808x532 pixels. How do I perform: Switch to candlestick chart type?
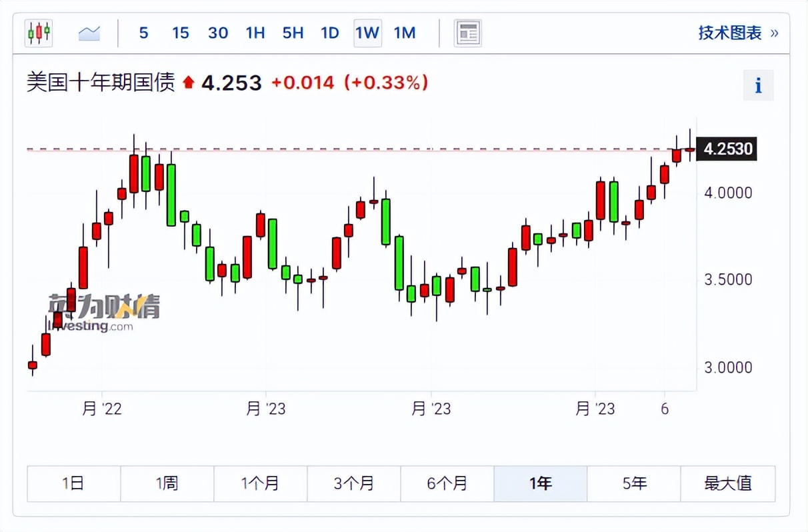coord(38,32)
